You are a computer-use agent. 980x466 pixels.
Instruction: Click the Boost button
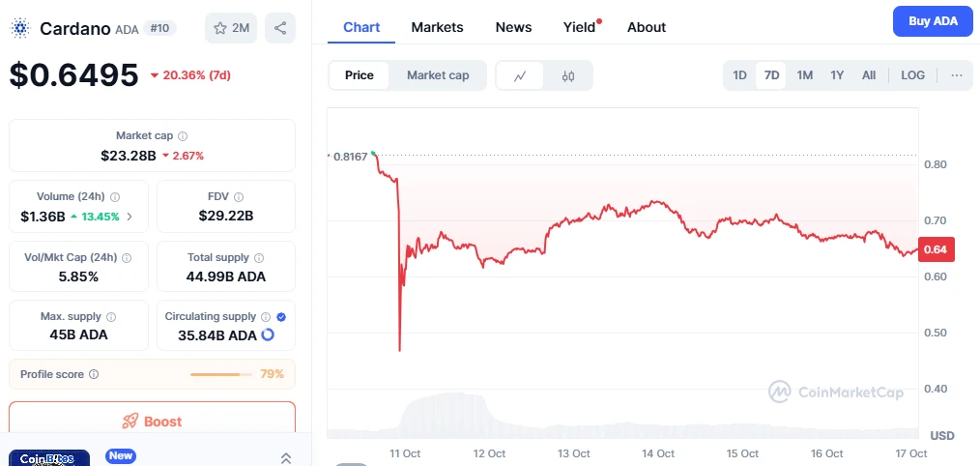pos(152,421)
